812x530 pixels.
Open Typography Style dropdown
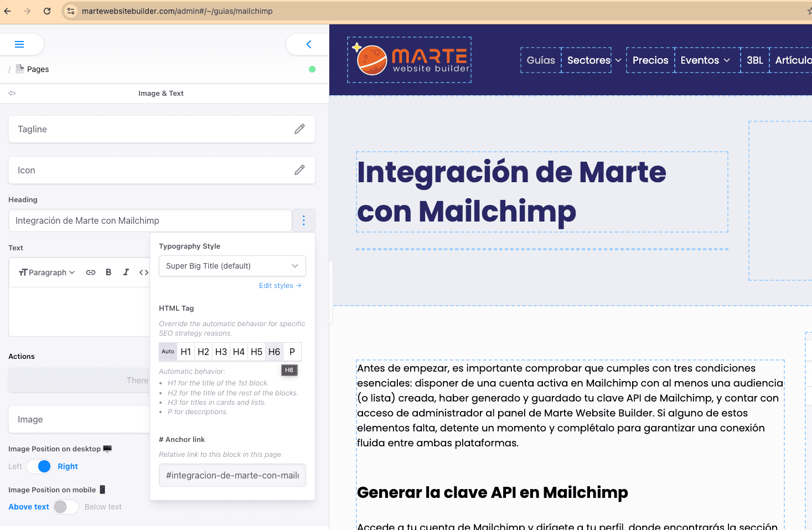[x=232, y=266]
